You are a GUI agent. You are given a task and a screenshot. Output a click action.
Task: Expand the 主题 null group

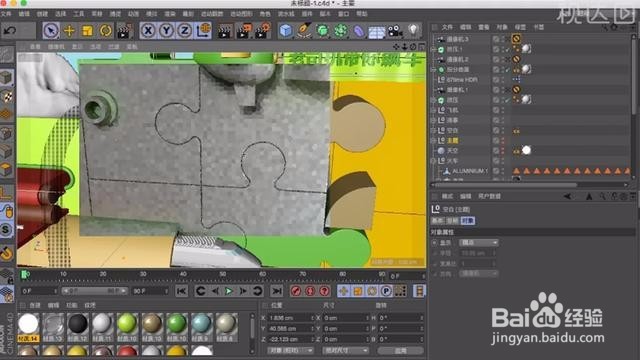[434, 140]
